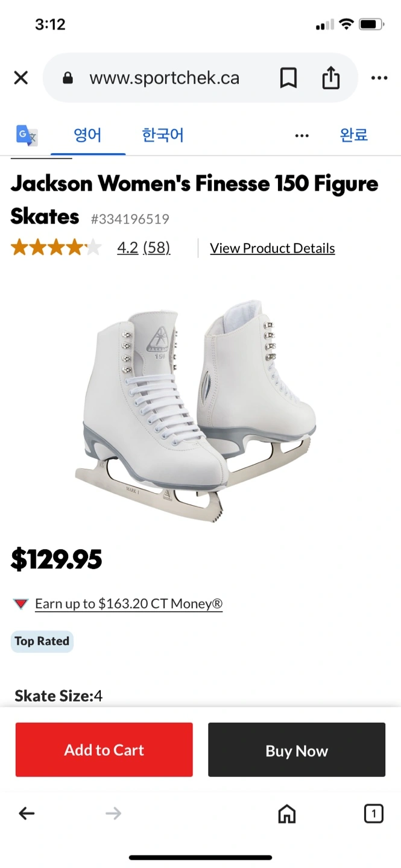Open translate options ellipsis menu
Image resolution: width=401 pixels, height=868 pixels.
302,136
